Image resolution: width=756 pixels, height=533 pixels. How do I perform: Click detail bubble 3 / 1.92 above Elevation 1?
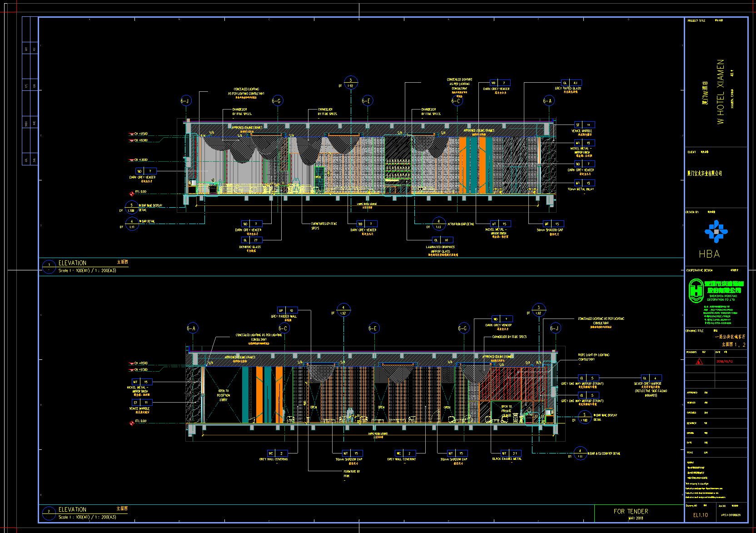(x=351, y=83)
